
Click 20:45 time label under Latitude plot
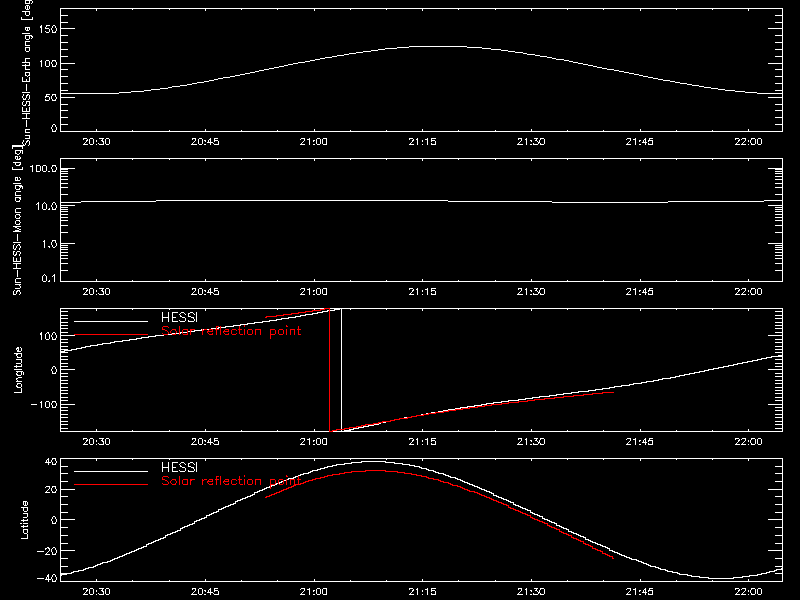[205, 592]
